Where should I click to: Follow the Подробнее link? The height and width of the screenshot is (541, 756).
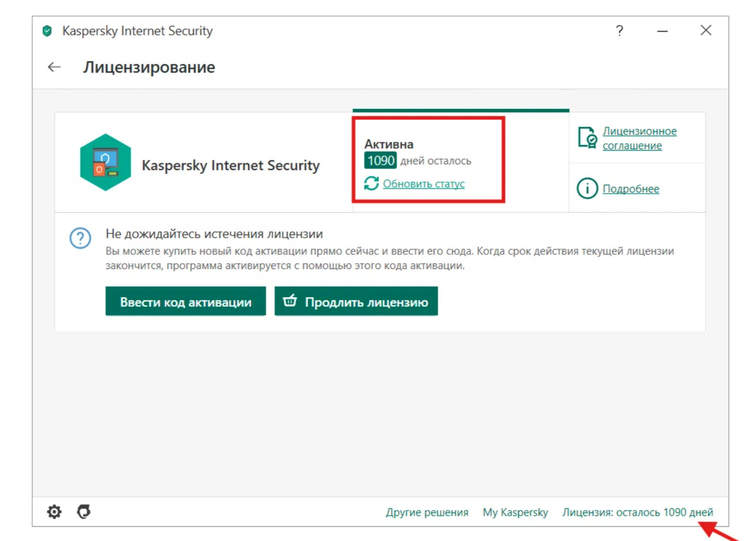point(631,189)
